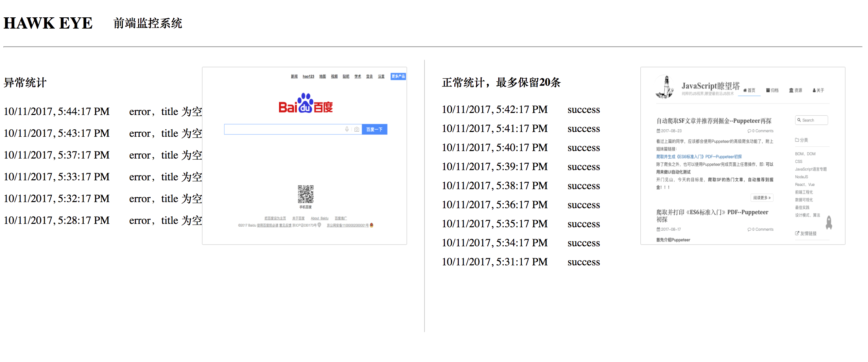Image resolution: width=868 pixels, height=362 pixels.
Task: Select success entry at 5:36:17 PM
Action: pyautogui.click(x=521, y=205)
